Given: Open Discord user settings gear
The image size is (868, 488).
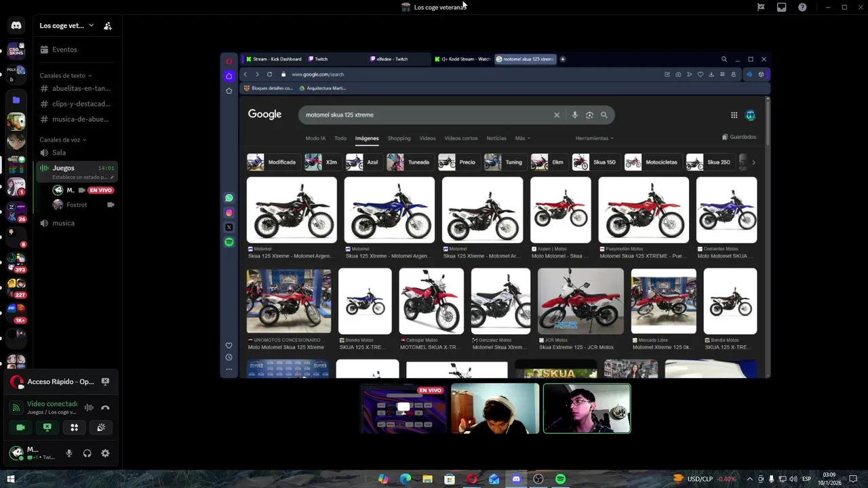Looking at the screenshot, I should tap(105, 453).
